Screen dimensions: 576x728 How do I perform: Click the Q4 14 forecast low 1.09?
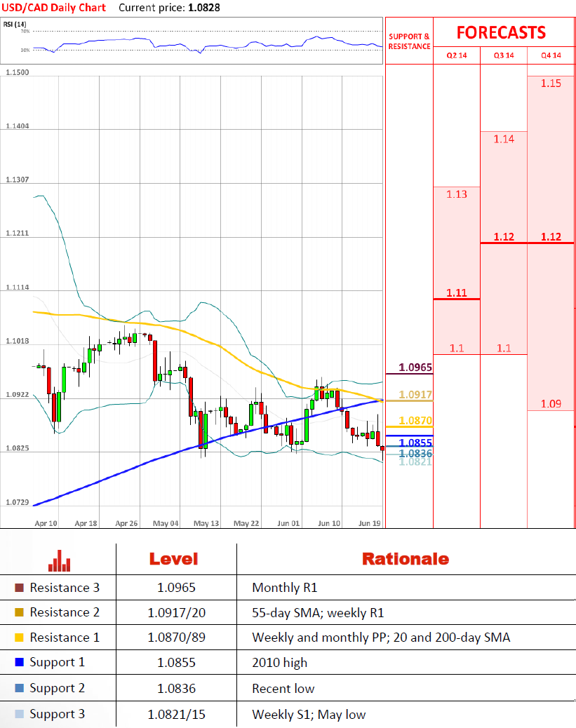click(551, 404)
